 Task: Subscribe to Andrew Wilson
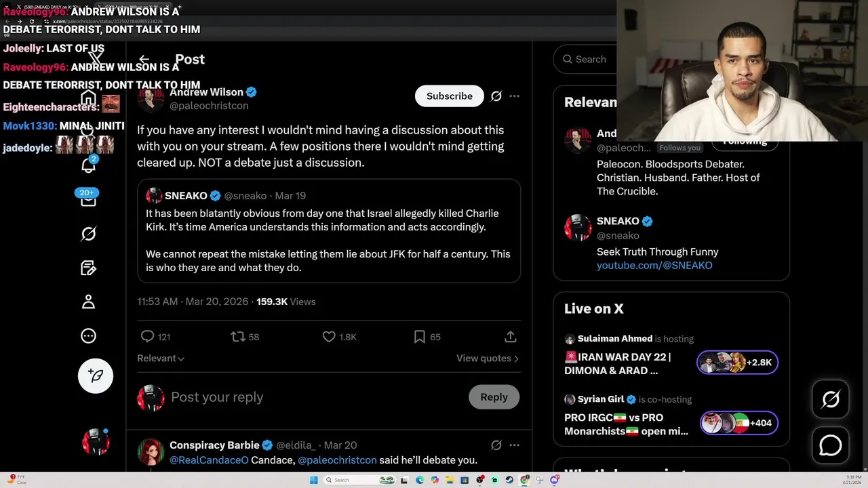tap(450, 96)
